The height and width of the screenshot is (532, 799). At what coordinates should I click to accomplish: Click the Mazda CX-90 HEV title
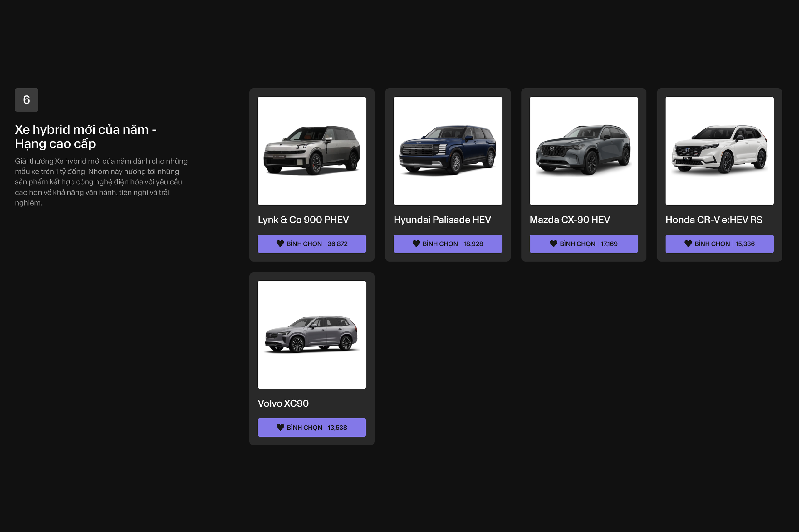(570, 220)
